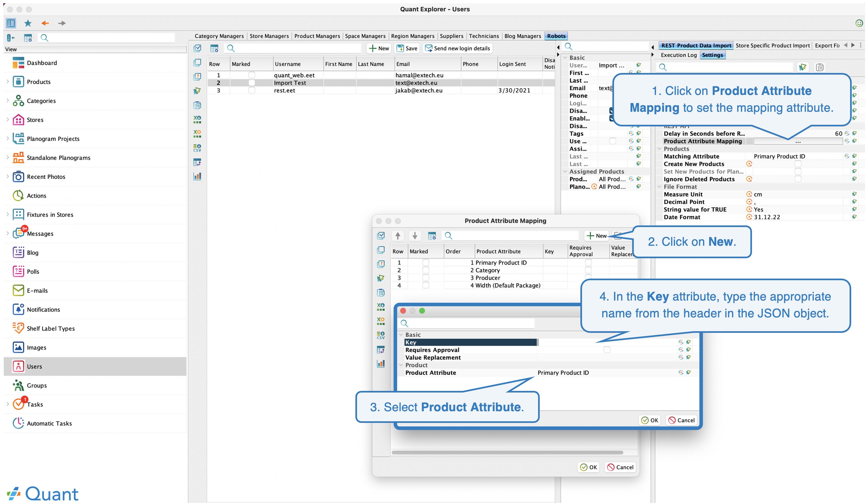The image size is (868, 504).
Task: Open Planogram Projects in sidebar
Action: tap(53, 139)
